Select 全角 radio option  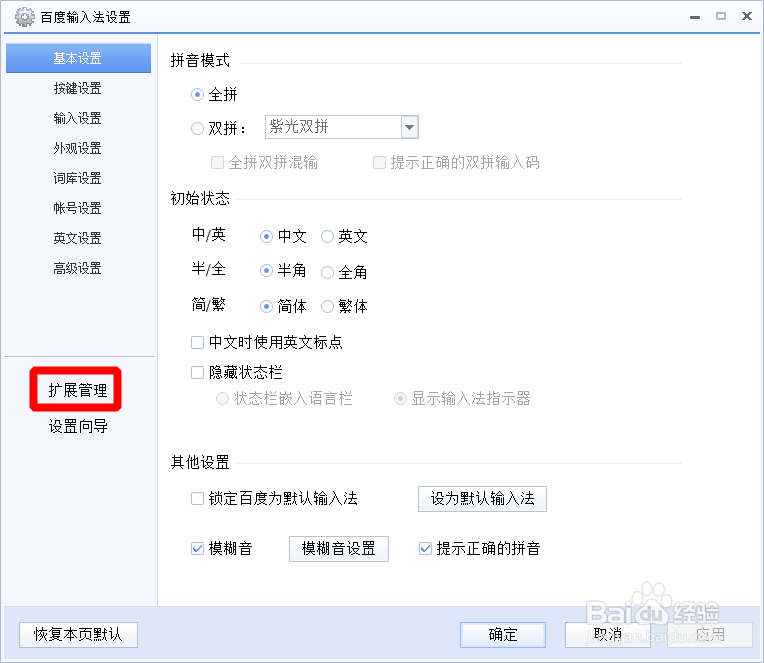(327, 272)
